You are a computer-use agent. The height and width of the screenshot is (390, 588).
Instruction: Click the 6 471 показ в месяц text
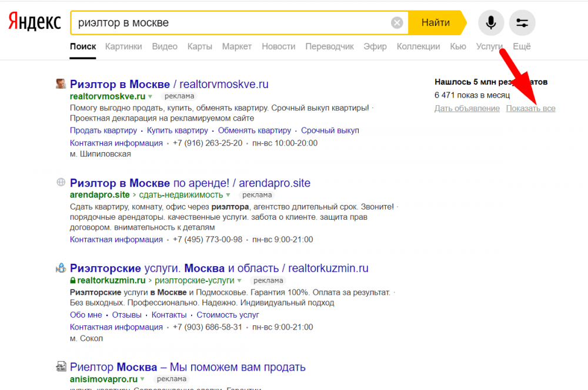click(472, 95)
